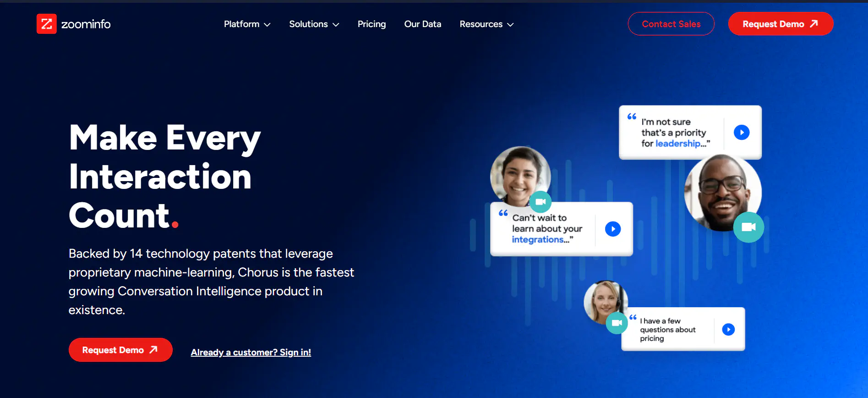The image size is (868, 398).
Task: Play the "priority for leadership" quote clip
Action: click(742, 133)
